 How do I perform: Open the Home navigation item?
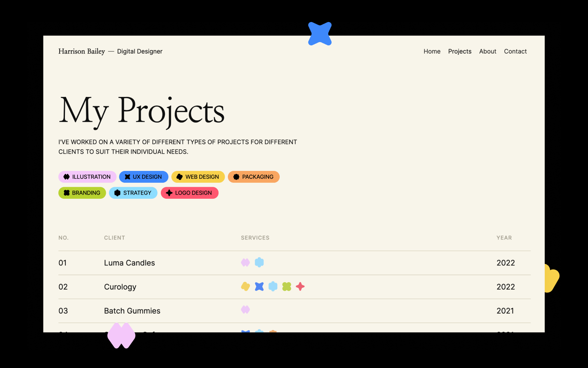432,51
